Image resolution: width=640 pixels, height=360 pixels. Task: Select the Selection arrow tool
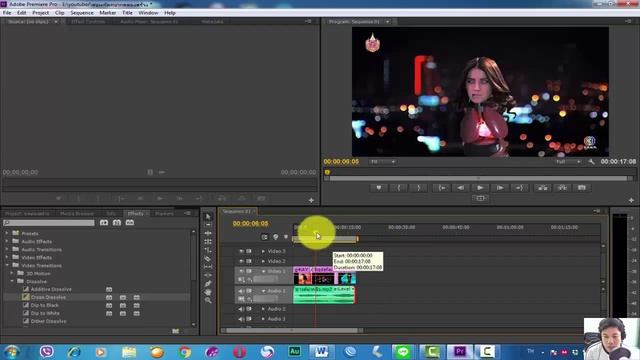(208, 216)
